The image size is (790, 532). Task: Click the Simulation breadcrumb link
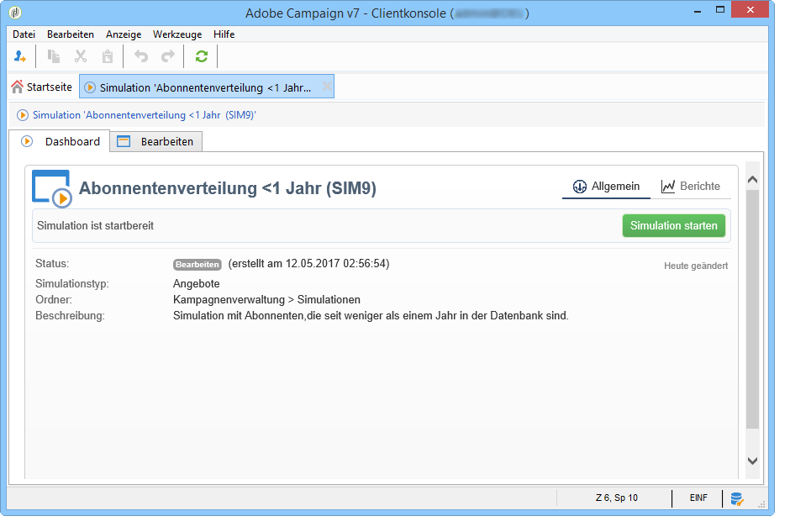(144, 115)
